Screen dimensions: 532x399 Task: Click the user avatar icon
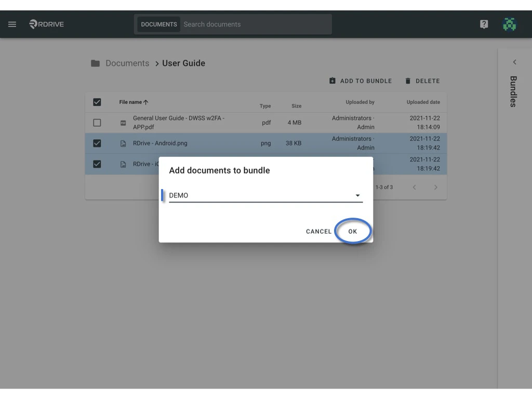509,24
